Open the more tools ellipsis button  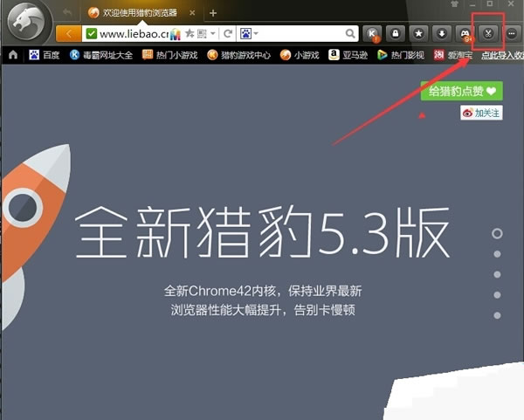[512, 33]
